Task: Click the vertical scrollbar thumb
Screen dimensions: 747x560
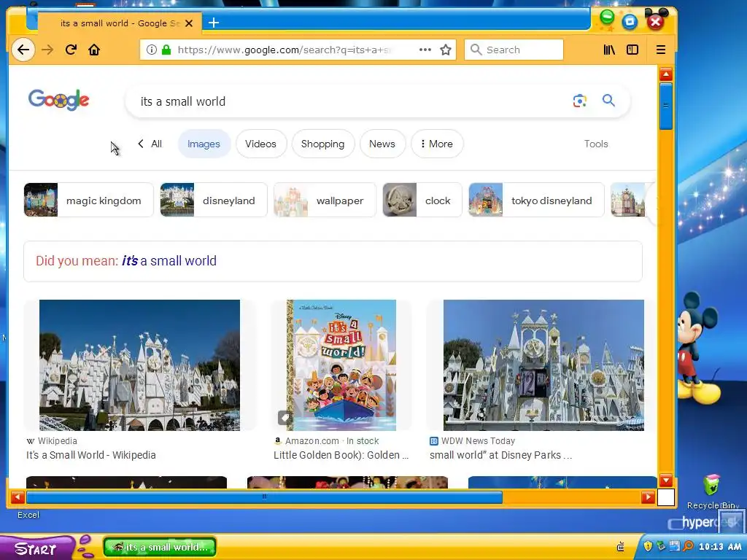Action: pos(666,106)
